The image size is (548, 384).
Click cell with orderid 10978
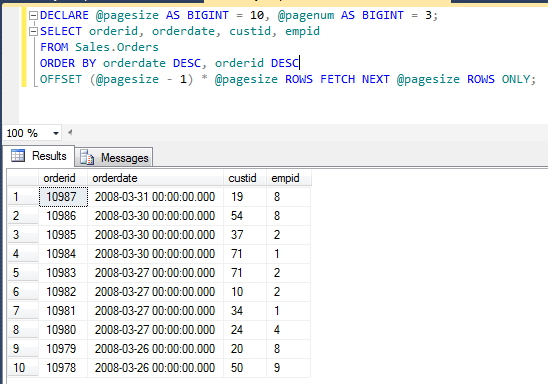[x=63, y=368]
